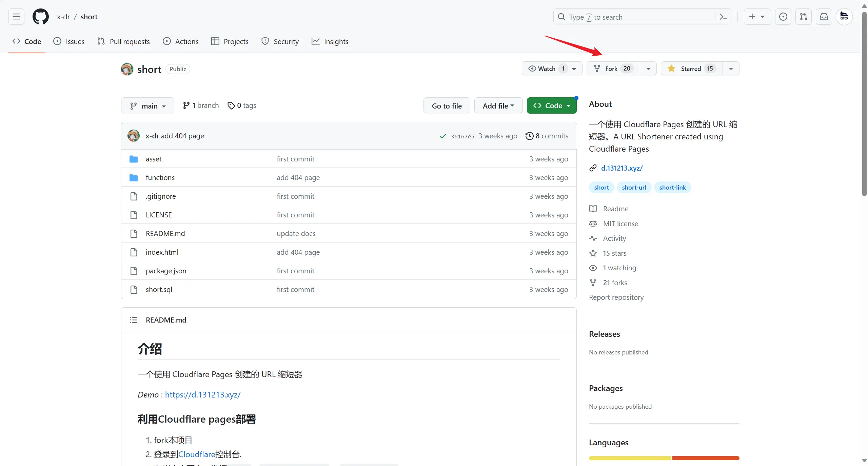The height and width of the screenshot is (466, 868).
Task: Open the README.md file row
Action: (349, 233)
